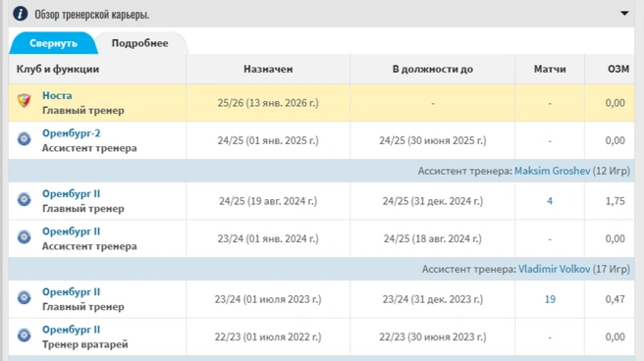This screenshot has height=361, width=644.
Task: Open the 19 matches link
Action: 550,299
